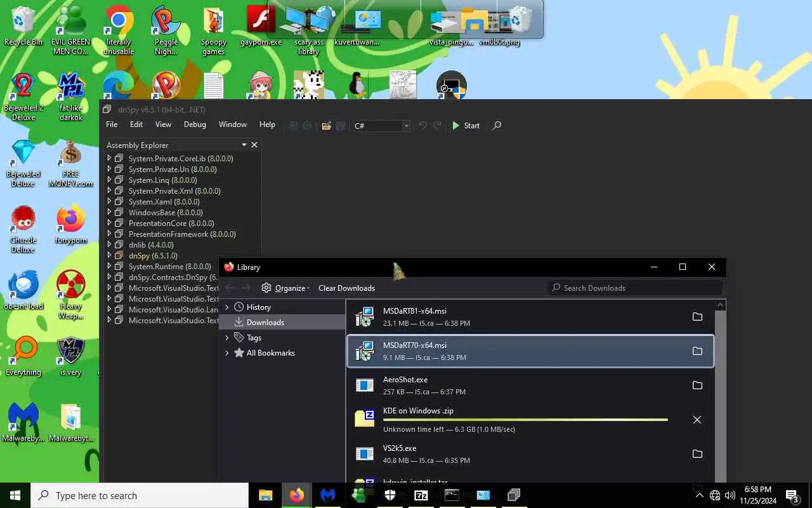Image resolution: width=812 pixels, height=508 pixels.
Task: Click the KDE on Windows .zip progress bar
Action: (x=525, y=420)
